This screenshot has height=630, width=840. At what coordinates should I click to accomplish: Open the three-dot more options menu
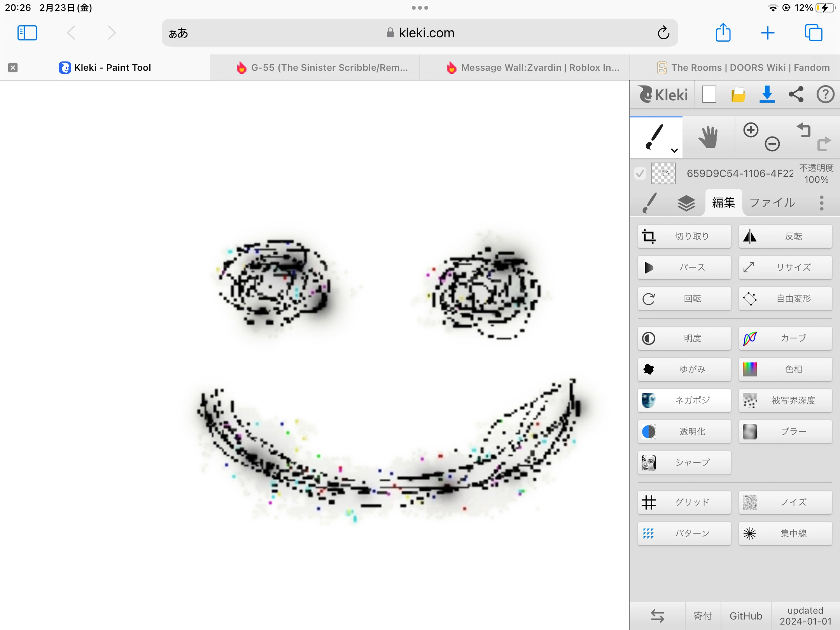coord(821,203)
